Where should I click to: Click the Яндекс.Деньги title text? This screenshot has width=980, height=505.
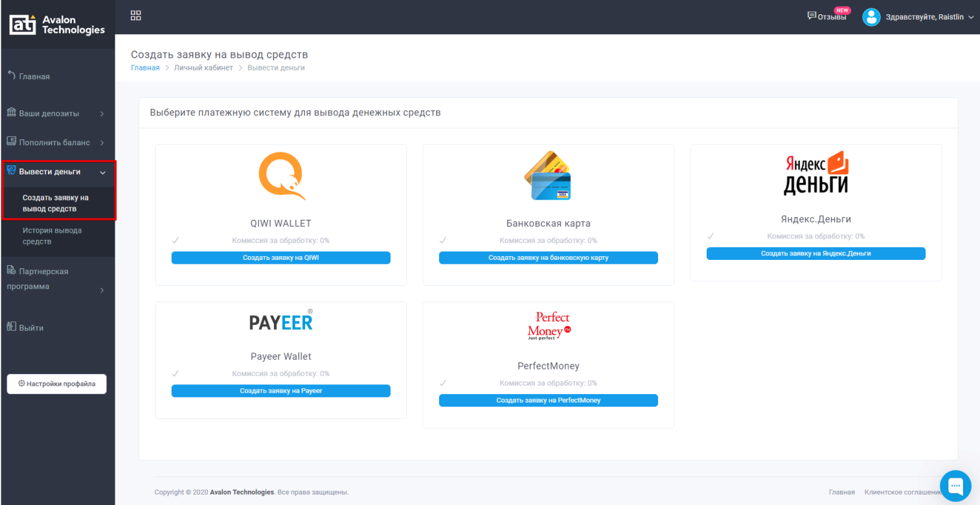point(816,219)
